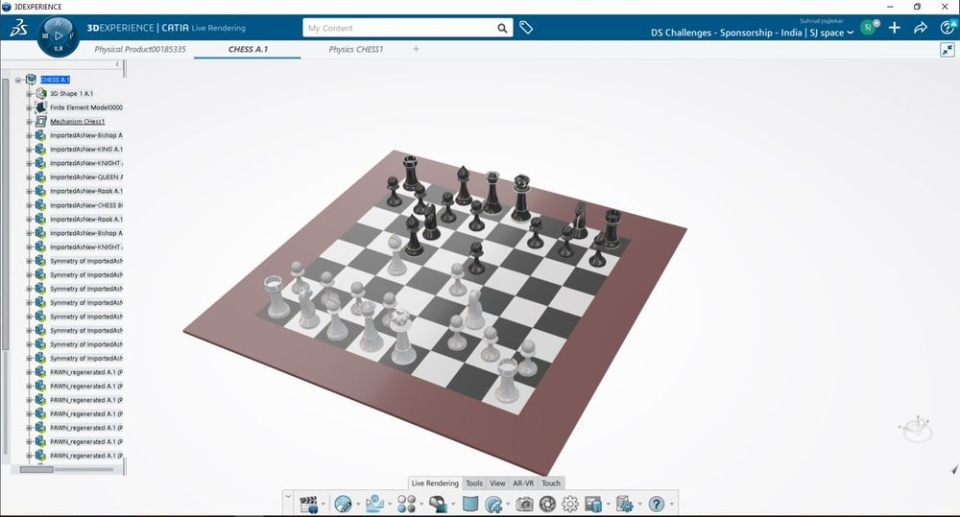Click the collapse view arrows icon
The width and height of the screenshot is (960, 517).
tap(947, 50)
